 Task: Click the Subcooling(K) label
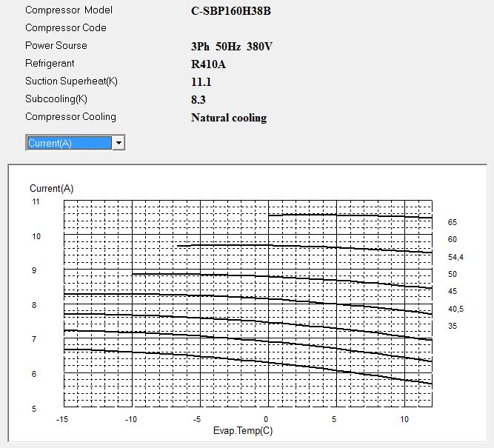[x=56, y=99]
